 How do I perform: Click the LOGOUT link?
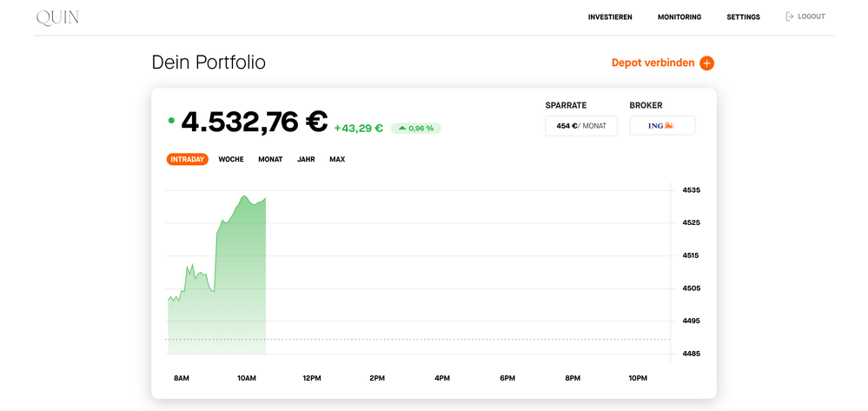(811, 17)
